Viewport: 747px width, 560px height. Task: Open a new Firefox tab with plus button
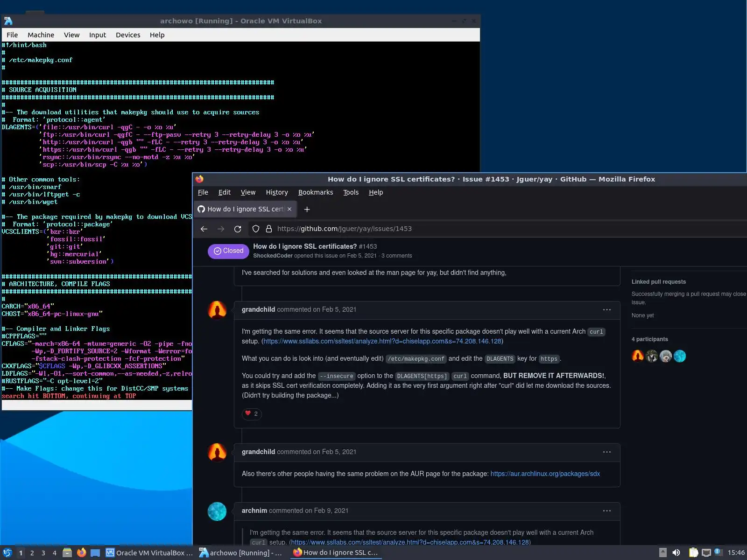[307, 210]
